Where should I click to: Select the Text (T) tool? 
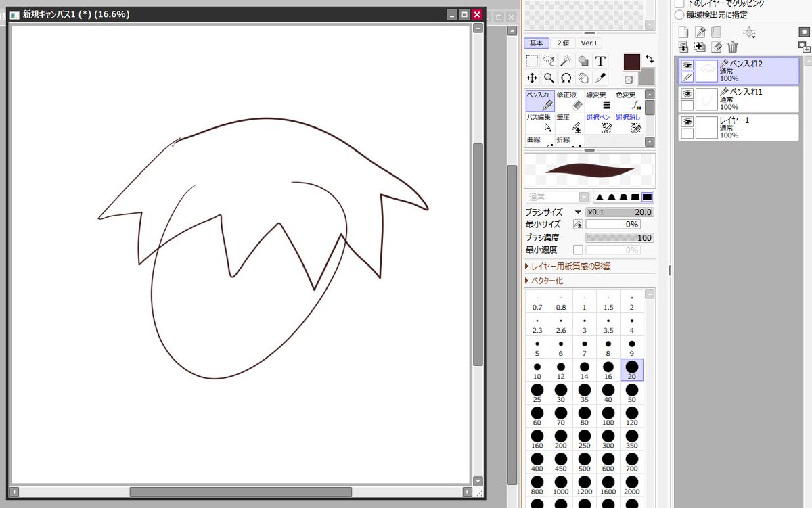[600, 61]
